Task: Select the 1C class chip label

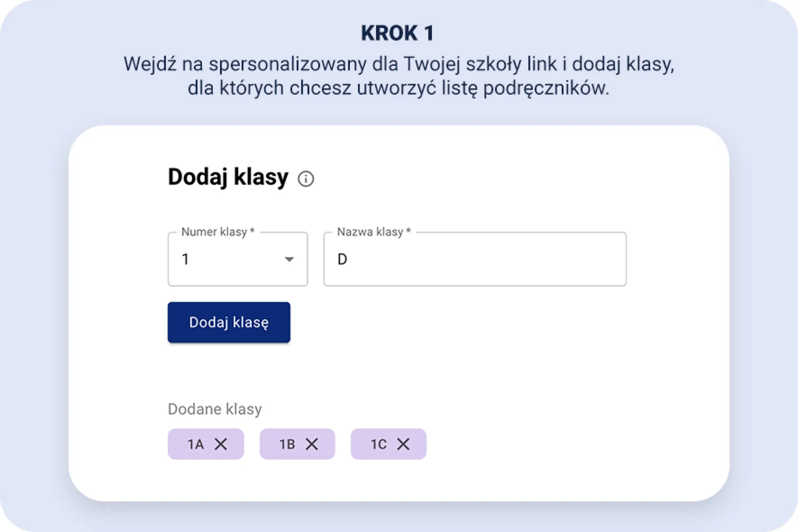Action: [x=379, y=444]
